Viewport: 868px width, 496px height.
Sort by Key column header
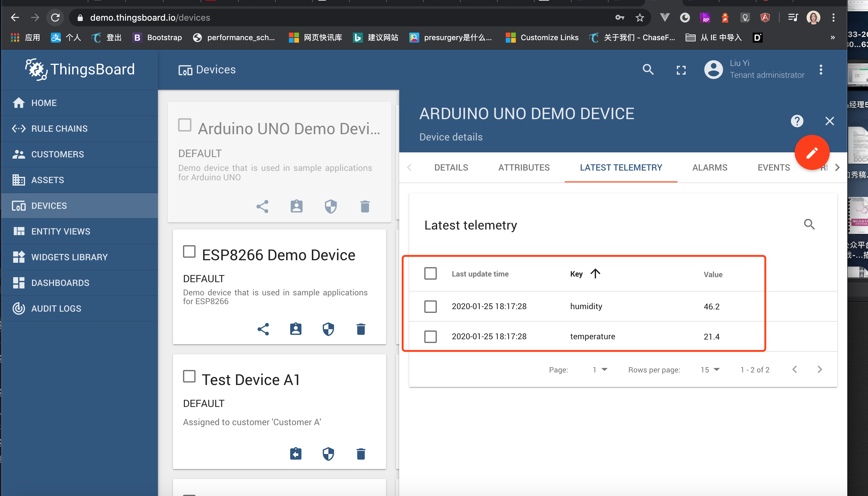pyautogui.click(x=576, y=274)
